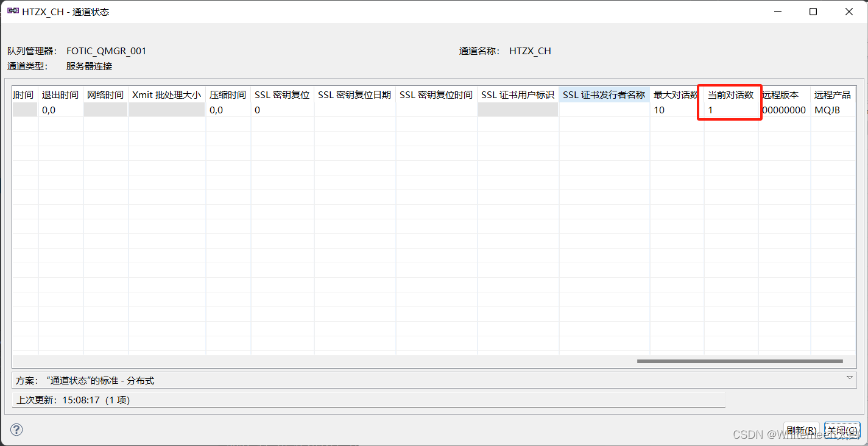Click the HTZX_CH window title icon
Image resolution: width=868 pixels, height=446 pixels.
coord(13,12)
